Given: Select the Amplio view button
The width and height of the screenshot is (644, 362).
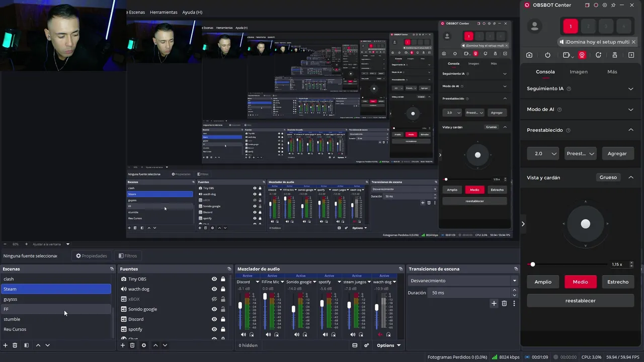Looking at the screenshot, I should 543,282.
